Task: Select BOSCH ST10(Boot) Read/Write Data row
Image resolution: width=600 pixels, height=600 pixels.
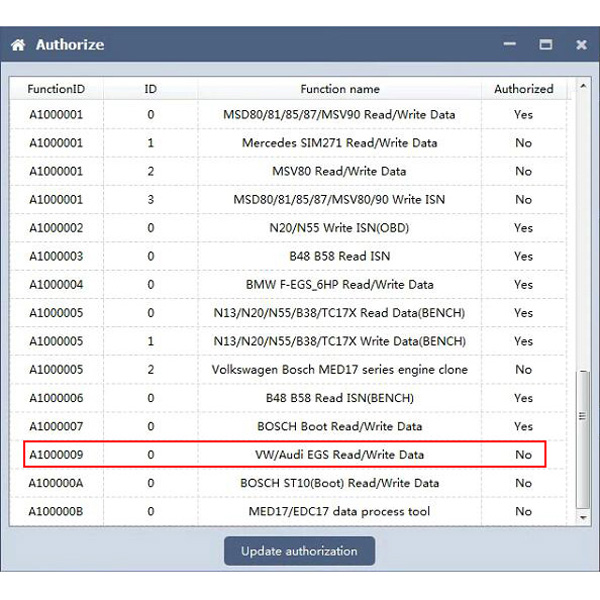Action: pyautogui.click(x=288, y=483)
